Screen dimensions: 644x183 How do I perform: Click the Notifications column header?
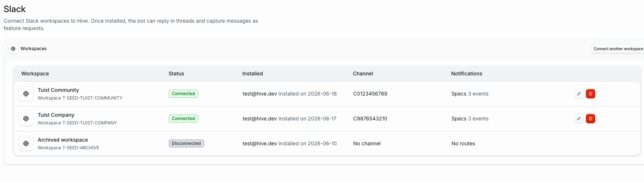[467, 74]
